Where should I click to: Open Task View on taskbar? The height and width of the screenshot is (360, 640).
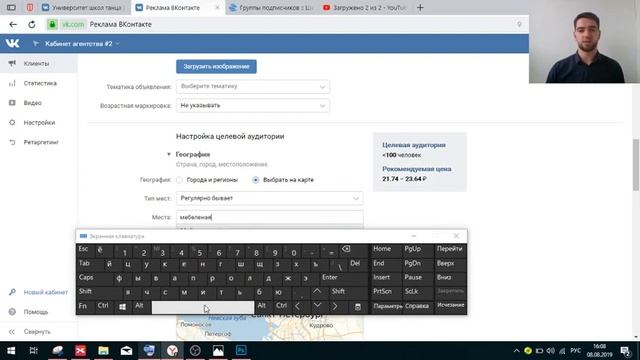tap(33, 351)
